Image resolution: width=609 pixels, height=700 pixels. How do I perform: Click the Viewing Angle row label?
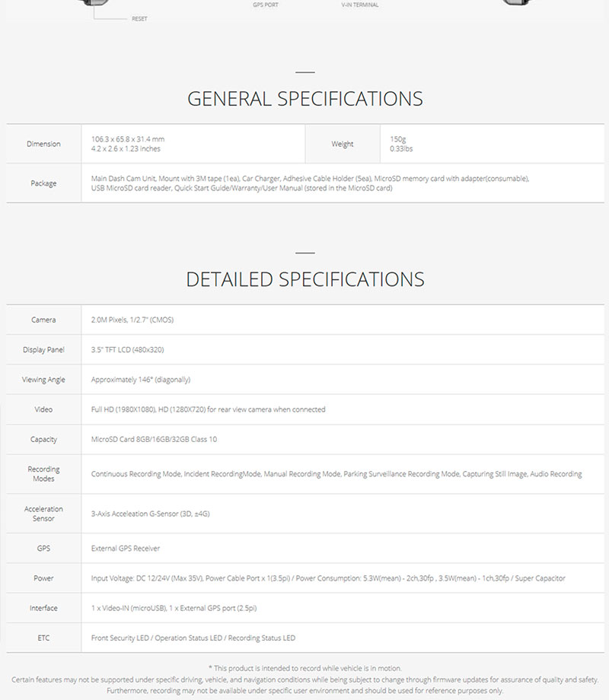coord(43,380)
